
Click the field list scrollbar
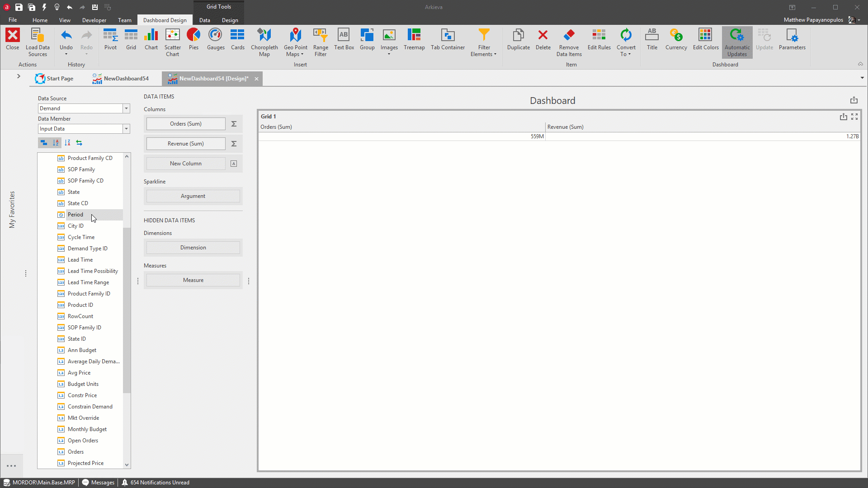tap(127, 311)
